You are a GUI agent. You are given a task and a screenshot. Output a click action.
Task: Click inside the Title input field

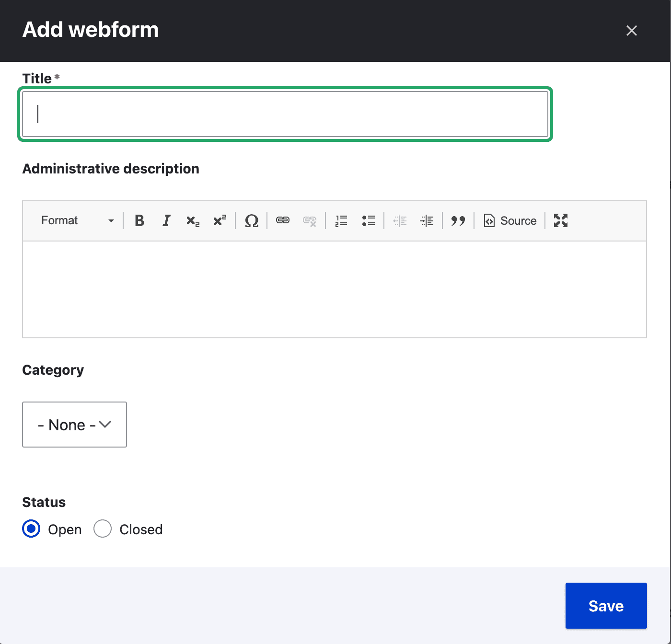click(285, 114)
